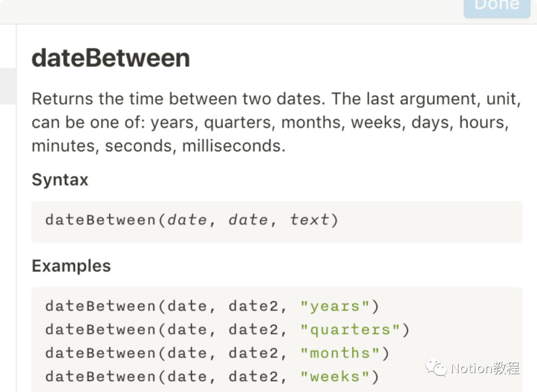Click the Syntax section heading

coord(60,179)
